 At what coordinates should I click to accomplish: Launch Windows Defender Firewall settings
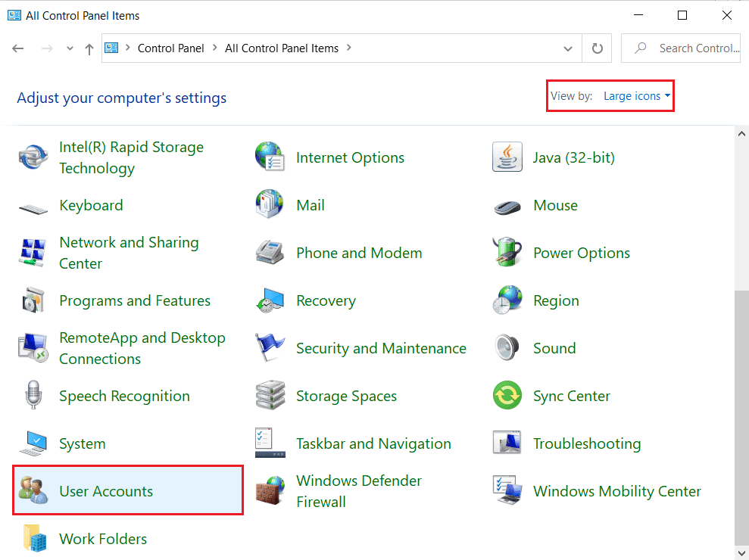coord(358,490)
